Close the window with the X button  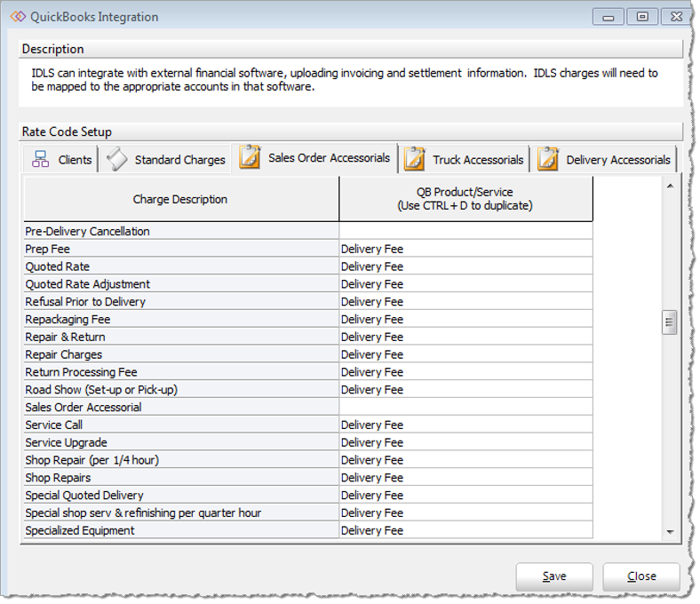coord(676,17)
